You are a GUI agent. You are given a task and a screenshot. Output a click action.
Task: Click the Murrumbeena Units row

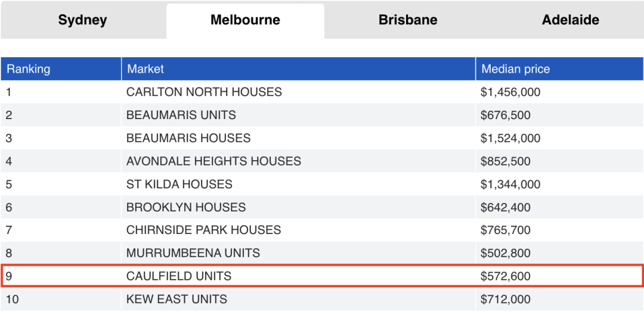click(x=193, y=253)
